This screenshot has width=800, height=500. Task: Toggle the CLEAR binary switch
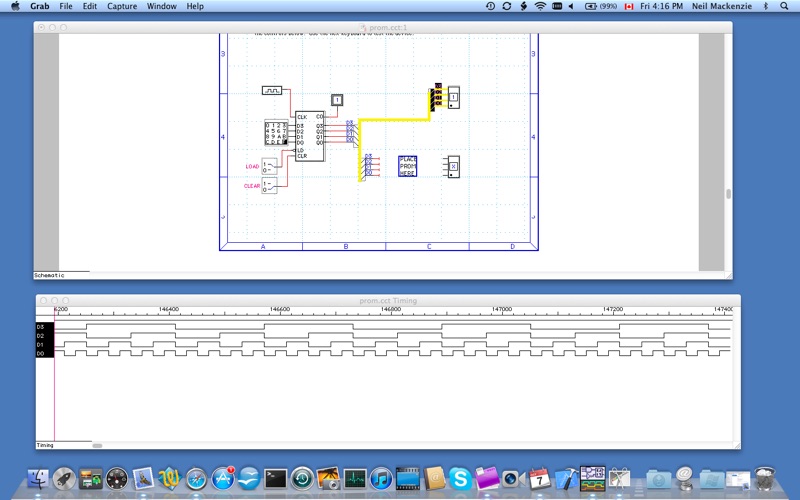pos(269,185)
